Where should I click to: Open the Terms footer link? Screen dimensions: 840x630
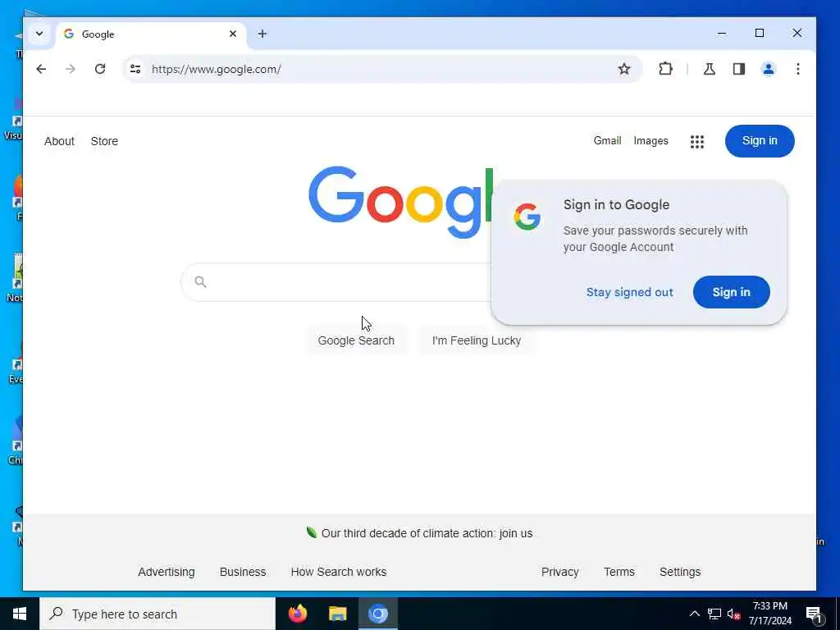[x=619, y=572]
